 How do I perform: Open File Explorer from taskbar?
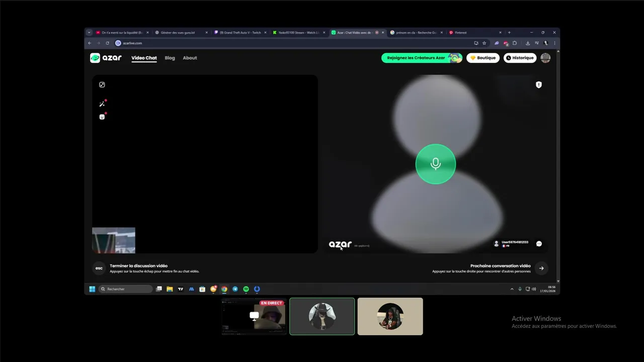click(170, 289)
